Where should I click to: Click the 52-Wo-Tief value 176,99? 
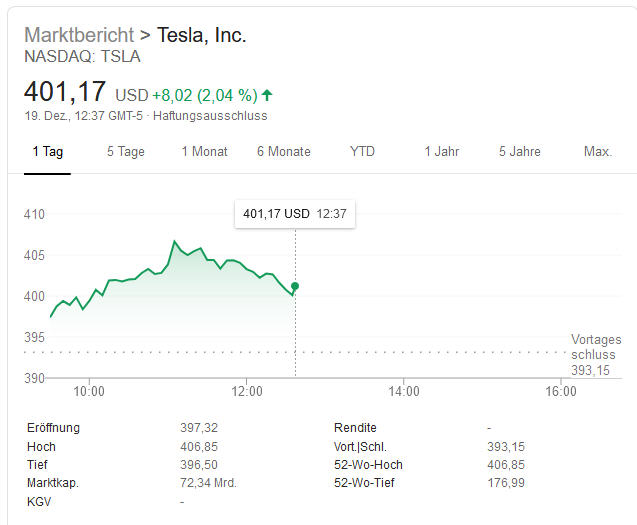(504, 483)
